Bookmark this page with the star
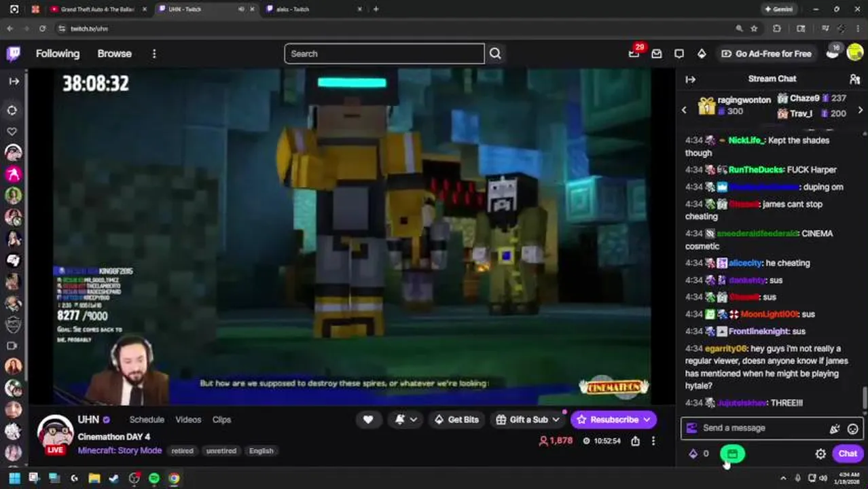The width and height of the screenshot is (868, 489). tap(754, 29)
